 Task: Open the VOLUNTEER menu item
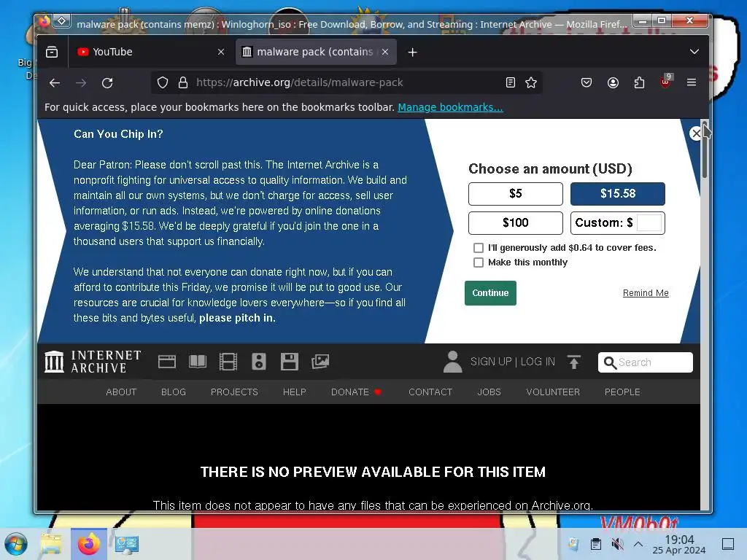point(553,392)
